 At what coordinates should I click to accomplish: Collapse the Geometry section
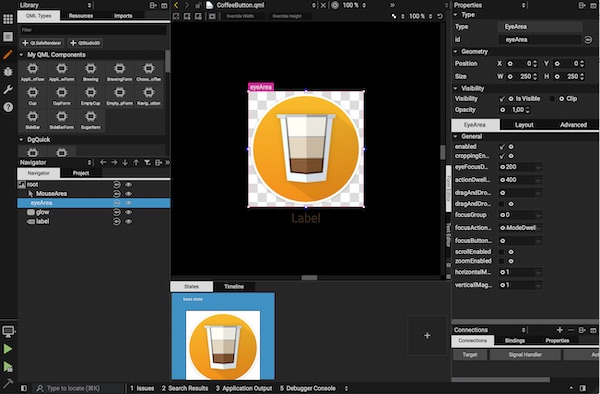455,52
